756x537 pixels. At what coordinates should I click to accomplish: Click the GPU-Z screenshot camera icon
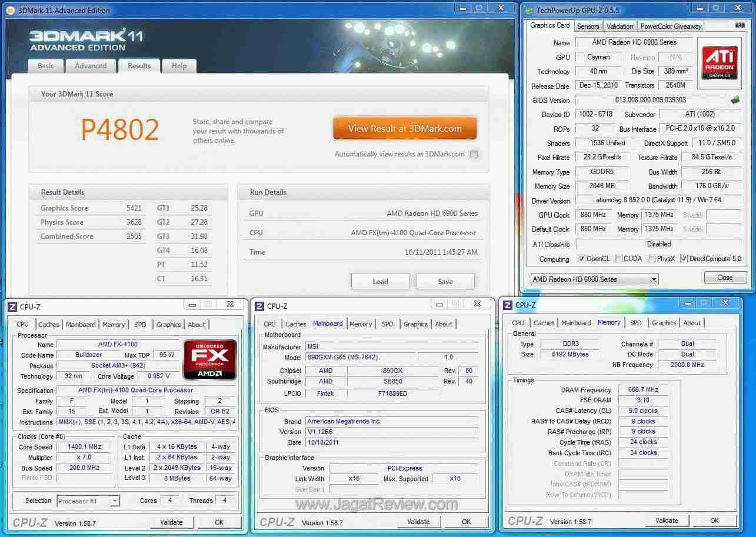coord(740,25)
